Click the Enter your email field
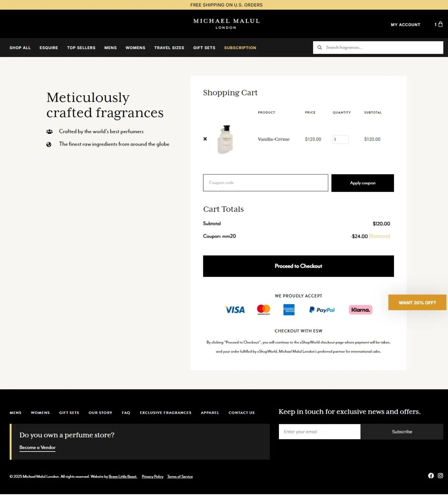This screenshot has width=448, height=503. pos(319,432)
